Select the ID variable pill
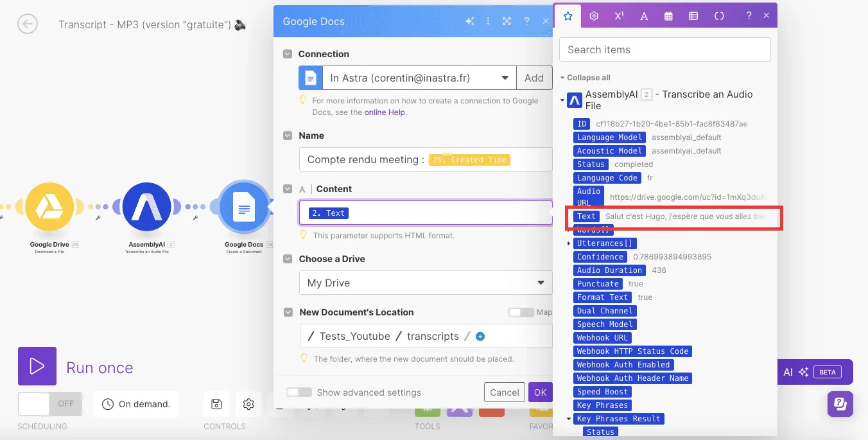868x440 pixels. pos(582,124)
